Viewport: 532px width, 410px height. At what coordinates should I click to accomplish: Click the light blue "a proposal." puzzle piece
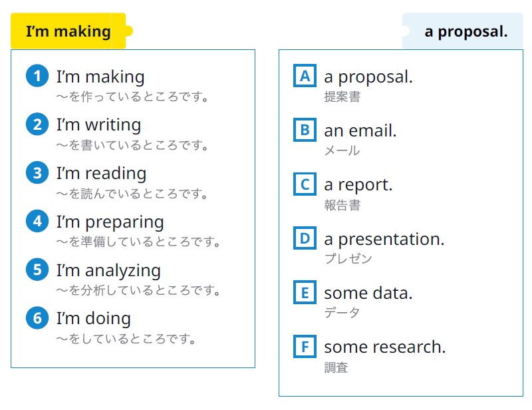[462, 31]
